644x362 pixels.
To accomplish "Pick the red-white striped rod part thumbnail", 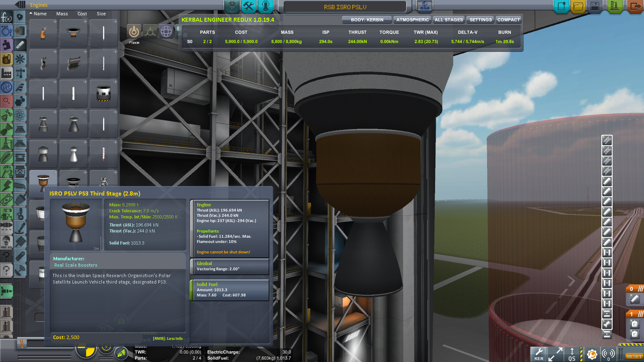I will pyautogui.click(x=103, y=154).
